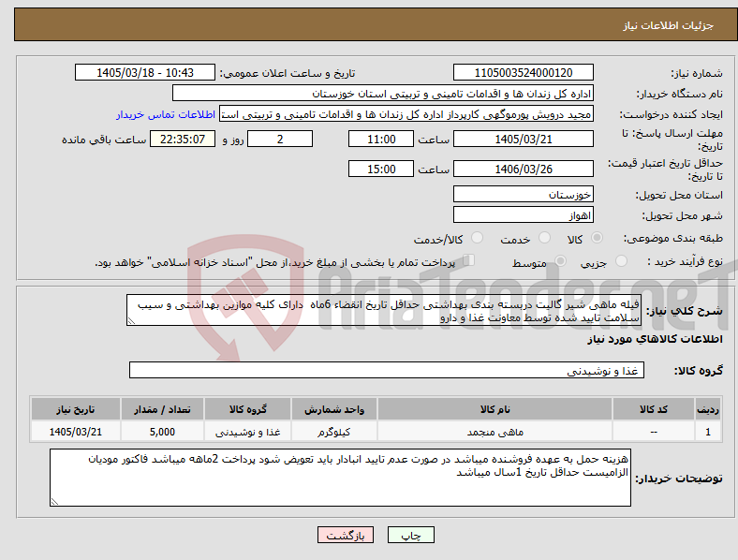Click the announcement date field 1405/03/18 - 10:43
This screenshot has width=738, height=560.
click(145, 72)
